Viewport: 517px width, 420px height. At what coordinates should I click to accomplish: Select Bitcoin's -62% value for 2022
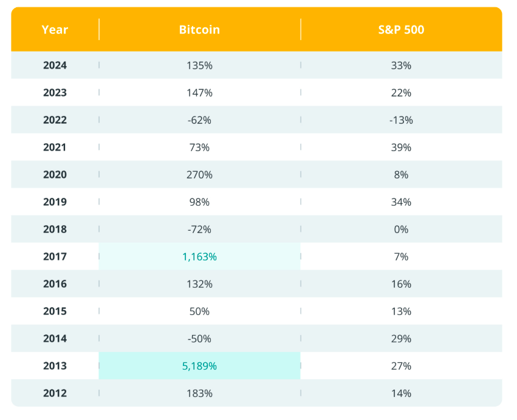coord(199,120)
